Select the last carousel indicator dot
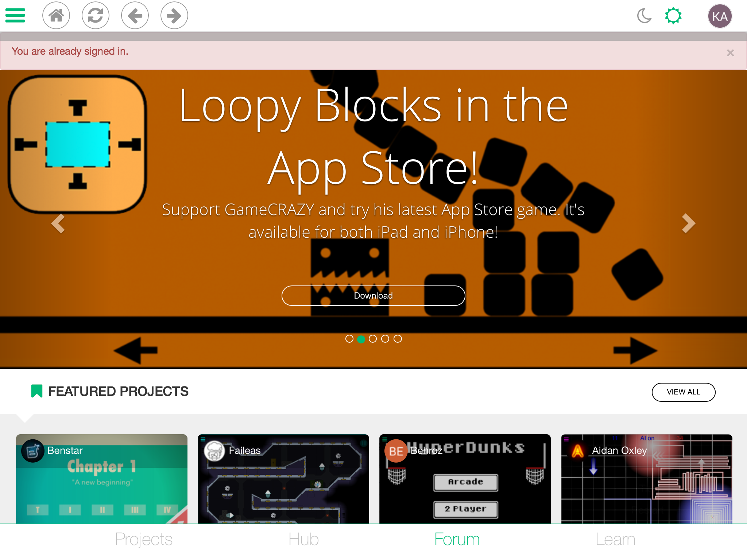The width and height of the screenshot is (747, 560). [398, 339]
